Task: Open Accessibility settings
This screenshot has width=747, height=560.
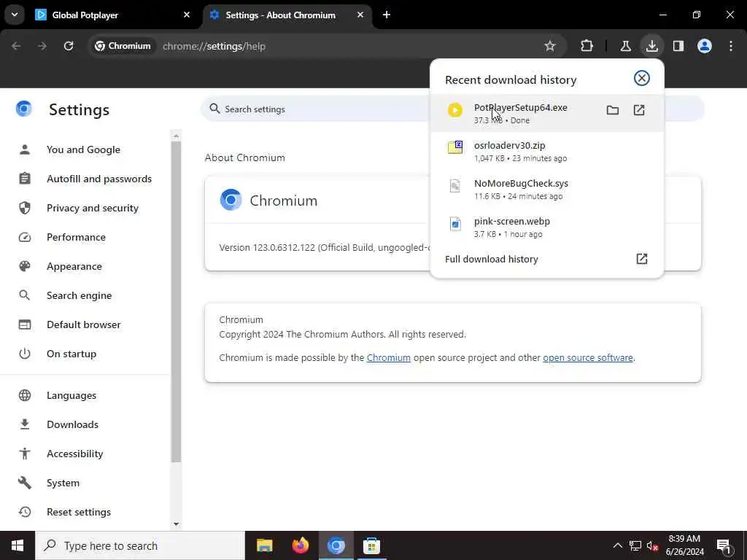Action: tap(75, 454)
